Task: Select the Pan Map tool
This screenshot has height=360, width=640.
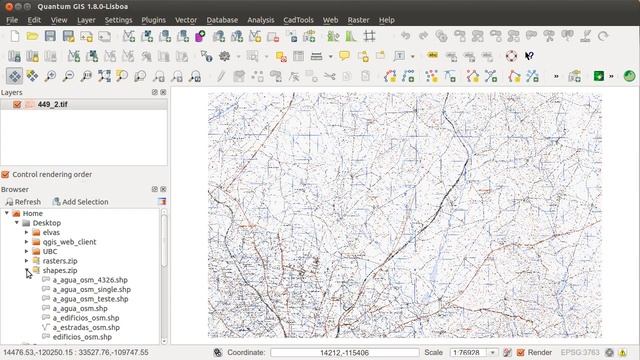Action: pyautogui.click(x=15, y=76)
